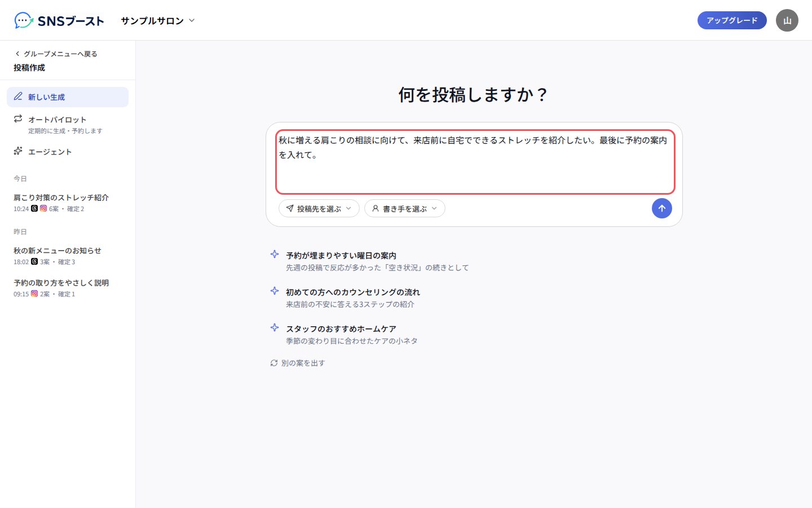
Task: Click sparkle icon beside スタッフのおすすめホームケア
Action: 275,327
